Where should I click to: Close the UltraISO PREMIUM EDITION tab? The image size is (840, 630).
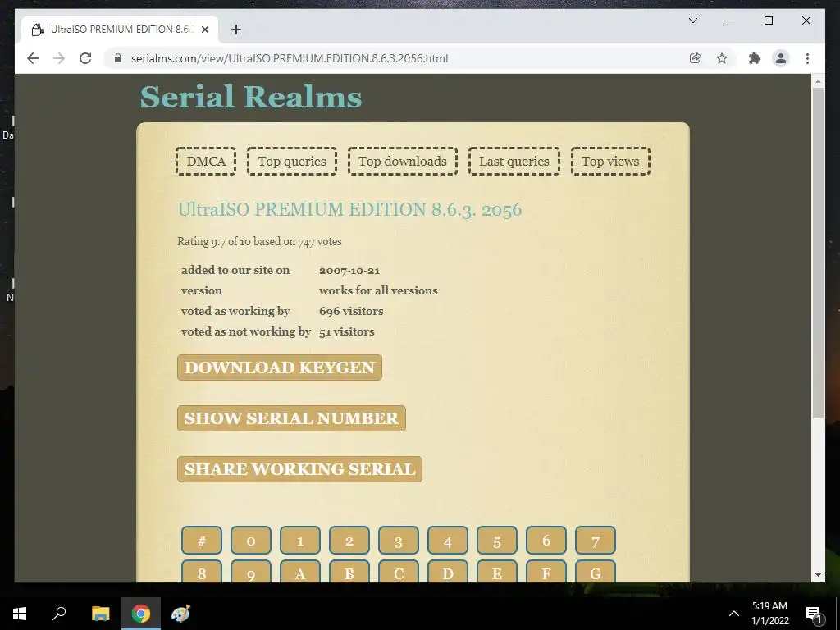point(204,30)
